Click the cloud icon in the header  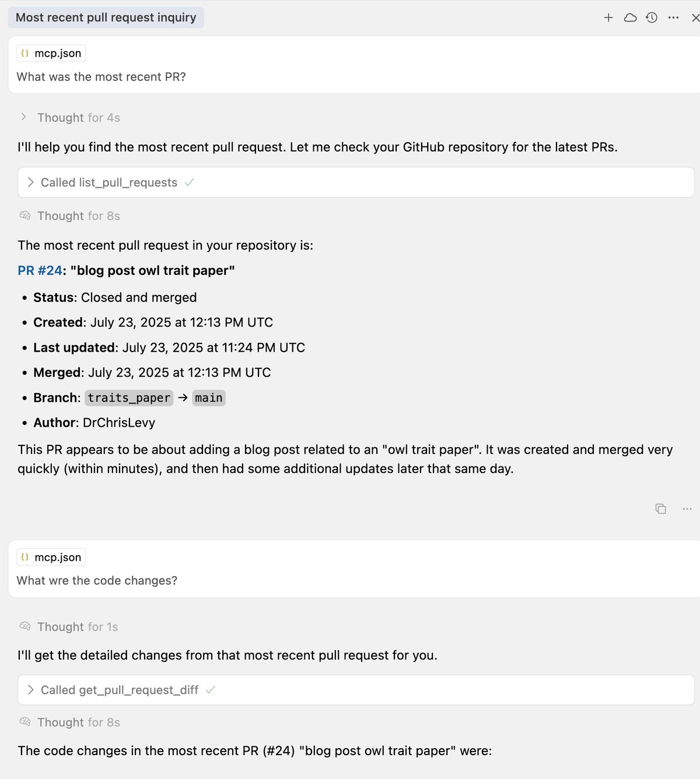[x=630, y=17]
